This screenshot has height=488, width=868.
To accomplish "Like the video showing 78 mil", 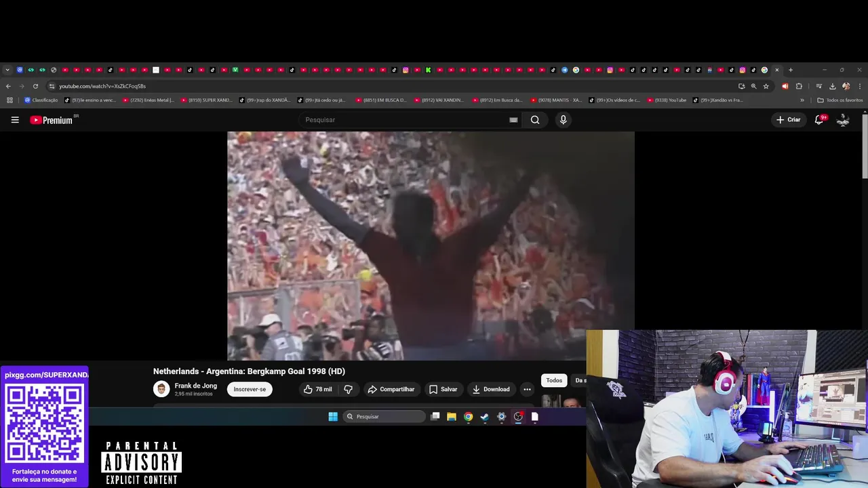I will [x=317, y=389].
